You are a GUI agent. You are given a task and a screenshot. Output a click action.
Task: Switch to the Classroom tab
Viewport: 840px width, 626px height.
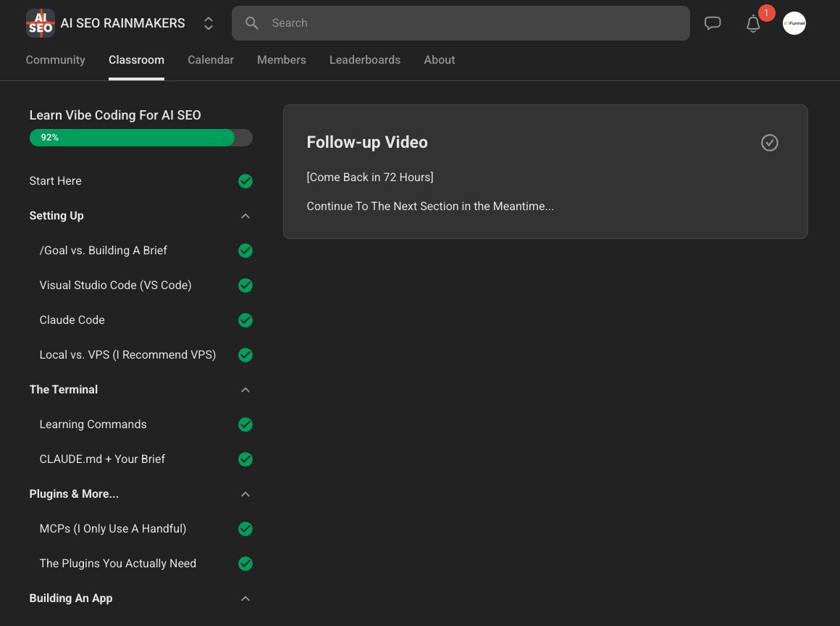[x=137, y=60]
